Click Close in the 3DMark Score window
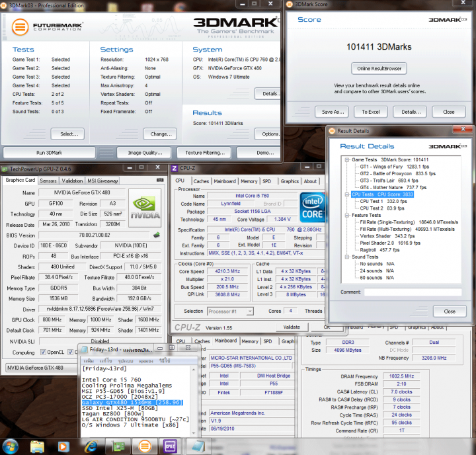The height and width of the screenshot is (455, 476). pos(449,112)
